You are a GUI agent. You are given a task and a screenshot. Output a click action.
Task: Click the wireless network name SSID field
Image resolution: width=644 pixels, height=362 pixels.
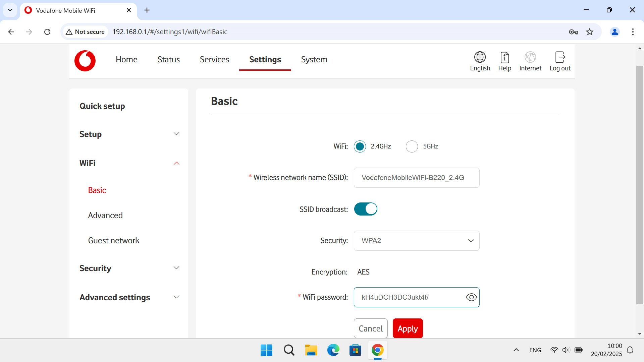[x=416, y=178]
